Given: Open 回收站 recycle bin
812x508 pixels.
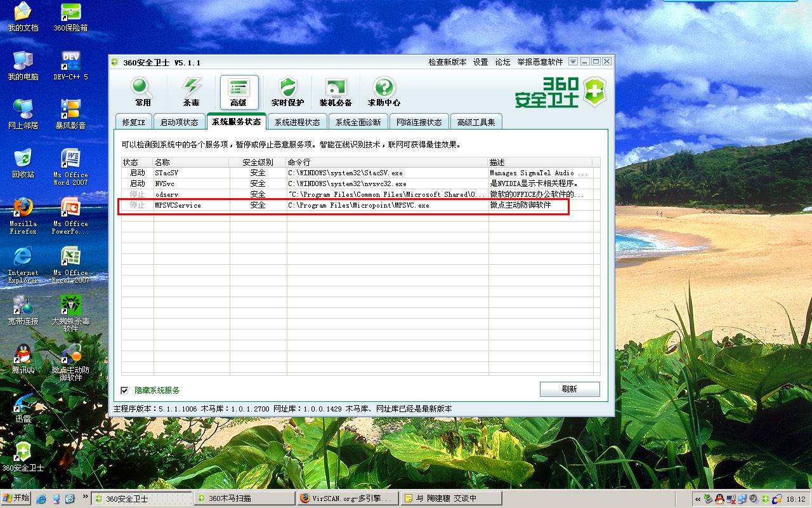Looking at the screenshot, I should click(23, 163).
